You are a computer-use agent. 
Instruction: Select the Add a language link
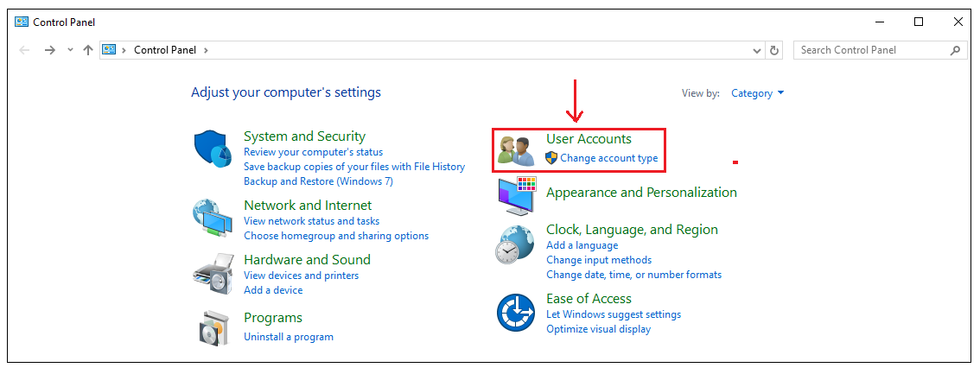tap(582, 245)
